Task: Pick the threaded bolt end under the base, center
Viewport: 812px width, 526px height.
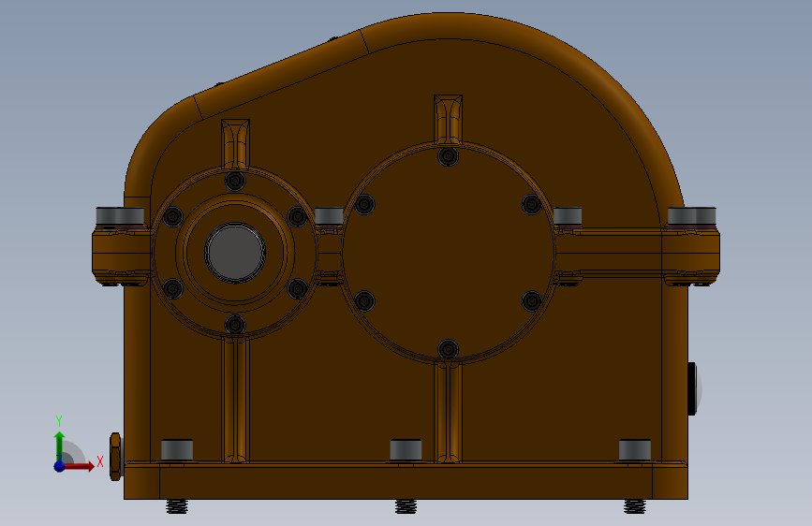Action: 406,506
